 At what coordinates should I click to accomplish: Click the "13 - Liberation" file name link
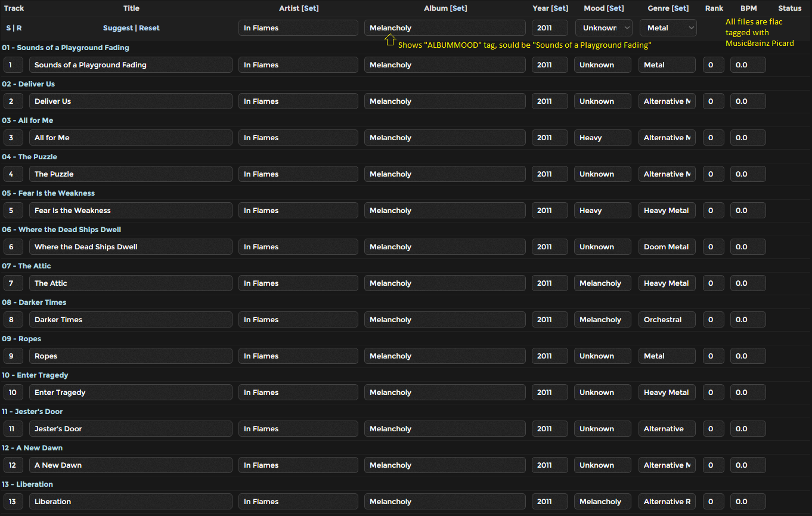click(27, 484)
